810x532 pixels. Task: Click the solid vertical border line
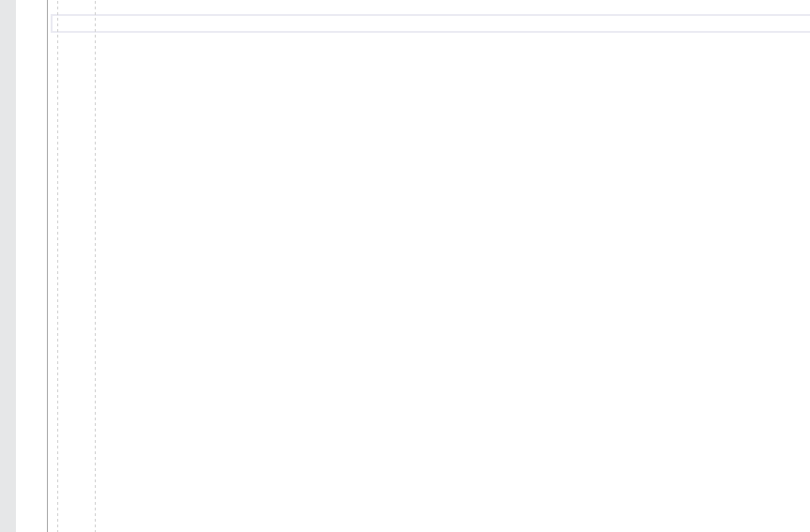pyautogui.click(x=48, y=266)
